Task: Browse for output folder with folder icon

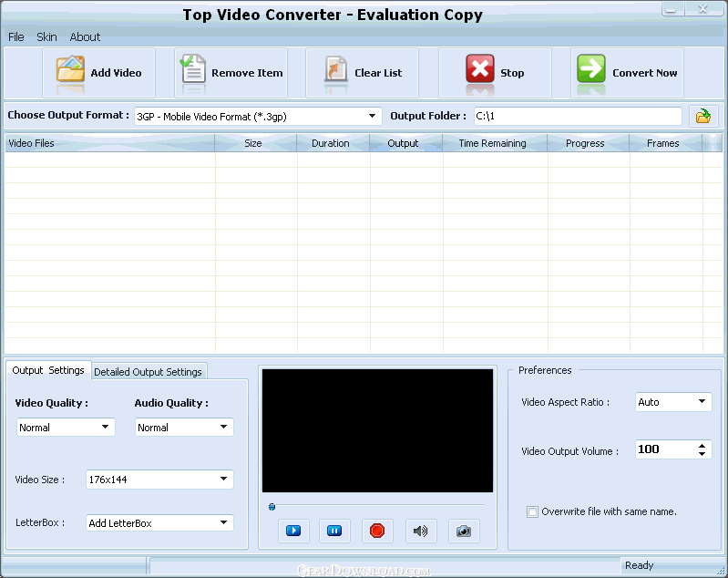Action: [x=703, y=116]
